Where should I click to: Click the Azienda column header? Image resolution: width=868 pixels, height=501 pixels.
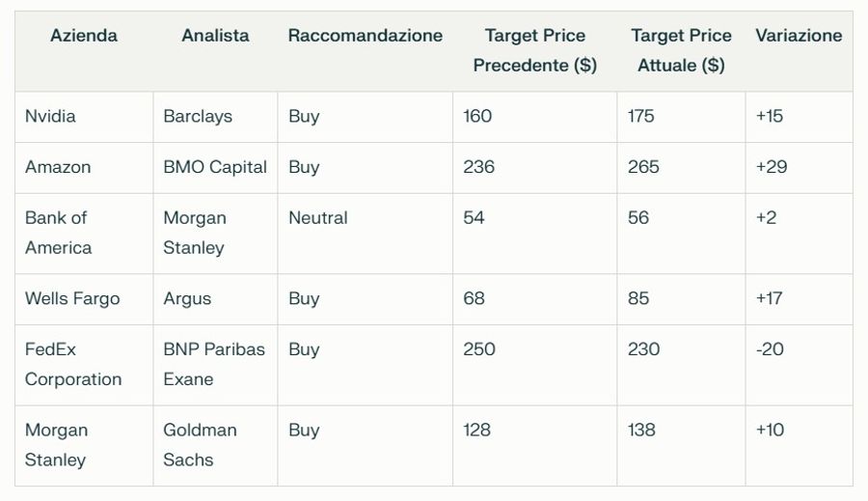[84, 36]
